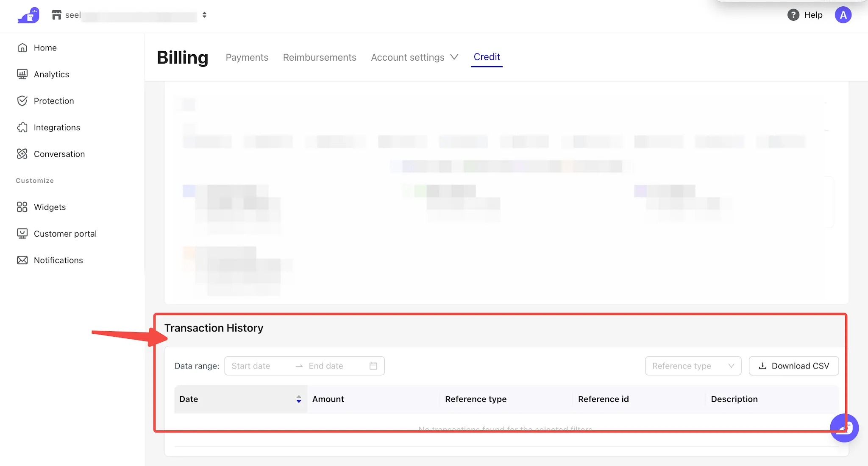Click the Integrations puzzle icon
Screen dimensions: 868x466
pyautogui.click(x=22, y=127)
